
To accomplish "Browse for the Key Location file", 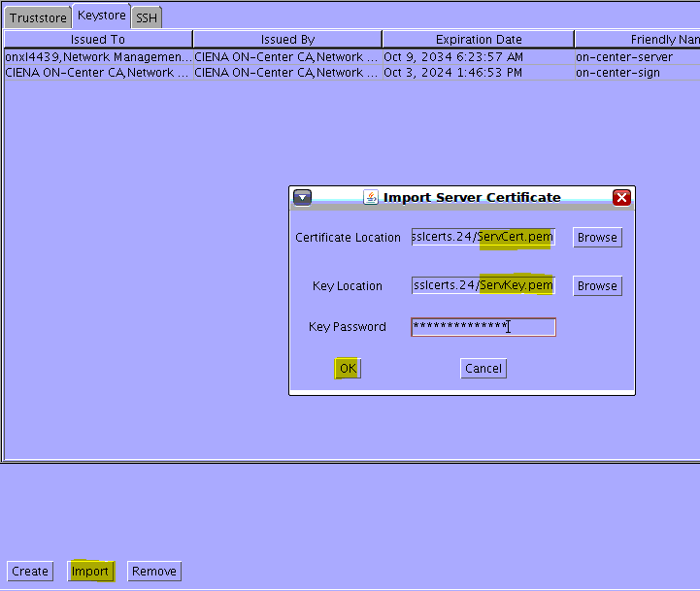I will (x=597, y=285).
